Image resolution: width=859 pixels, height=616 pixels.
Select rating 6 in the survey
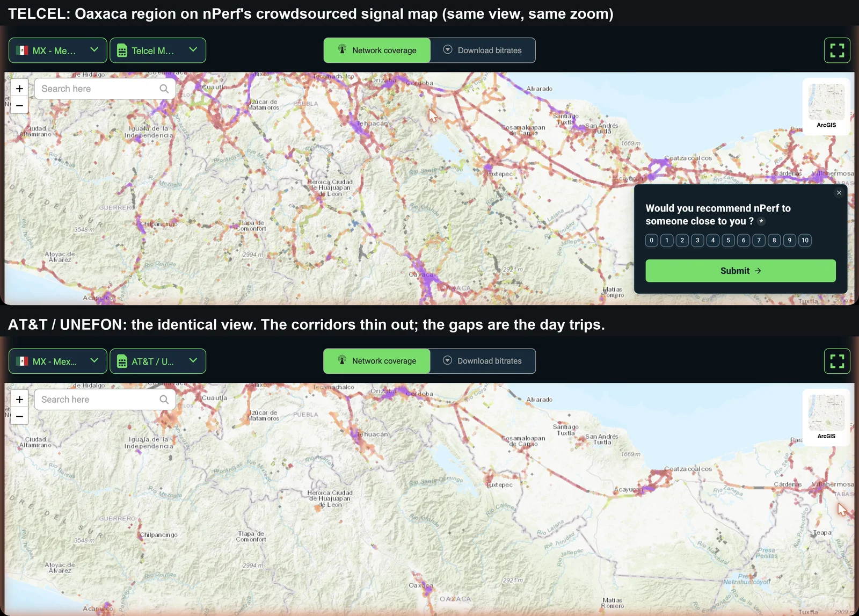tap(744, 240)
